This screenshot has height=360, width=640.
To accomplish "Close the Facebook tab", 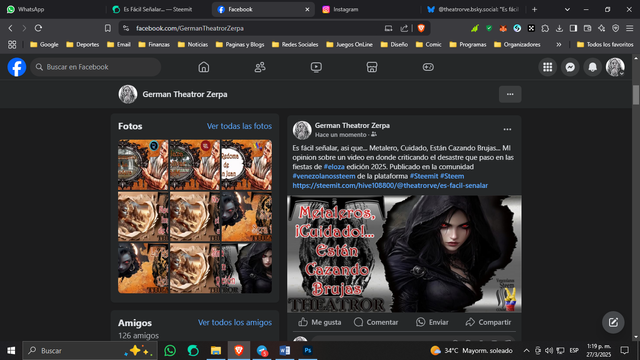I will click(x=307, y=9).
